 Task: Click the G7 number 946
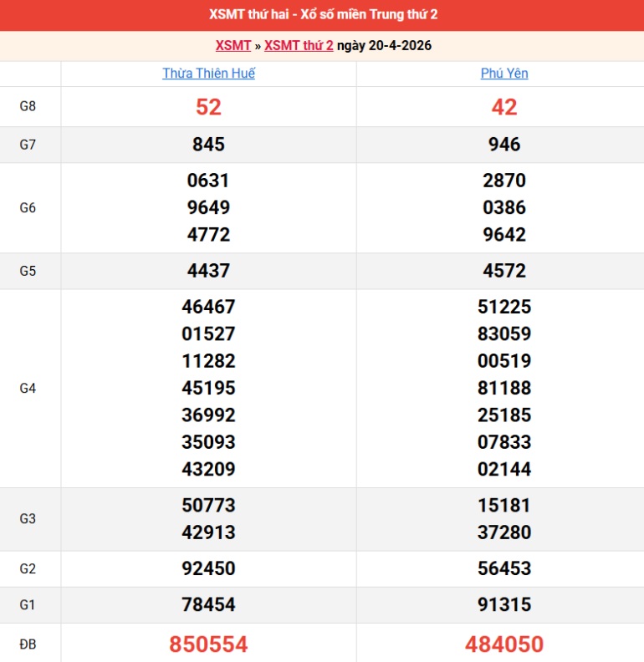point(504,145)
